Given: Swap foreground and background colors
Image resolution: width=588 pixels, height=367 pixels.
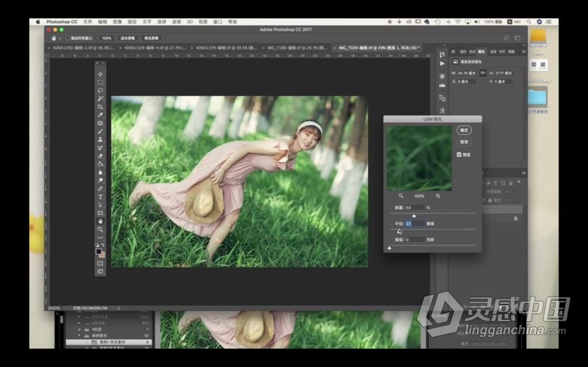Looking at the screenshot, I should tap(103, 245).
